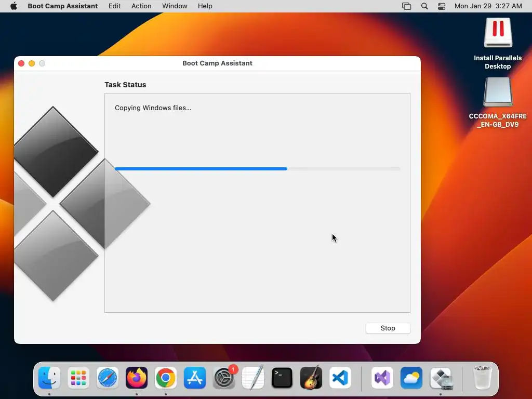Click the Stage Manager icon in menu bar
The height and width of the screenshot is (399, 532).
coord(406,6)
